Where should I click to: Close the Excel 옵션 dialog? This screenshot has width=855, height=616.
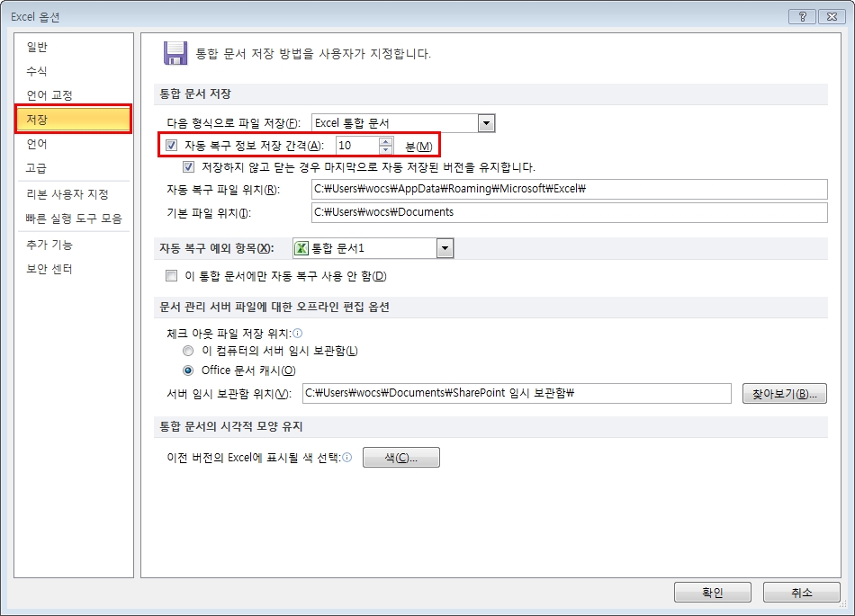[x=832, y=16]
